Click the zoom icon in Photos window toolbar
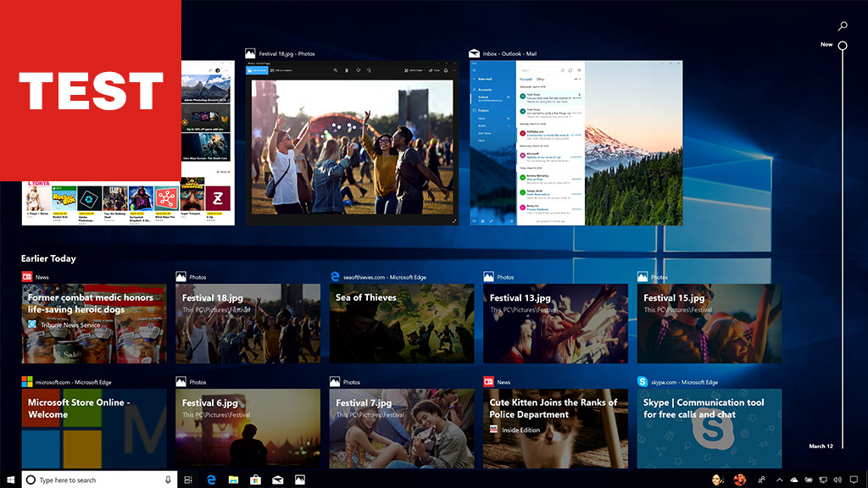This screenshot has width=868, height=488. click(336, 70)
